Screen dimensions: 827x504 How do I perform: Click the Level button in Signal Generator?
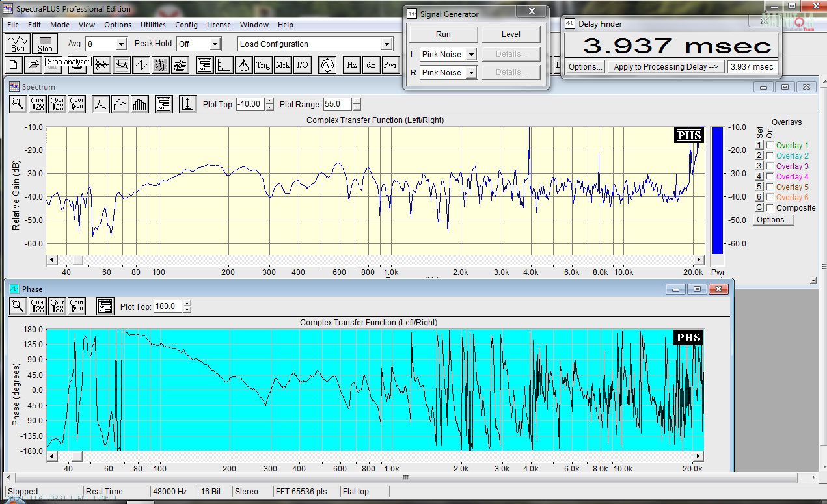(x=511, y=34)
